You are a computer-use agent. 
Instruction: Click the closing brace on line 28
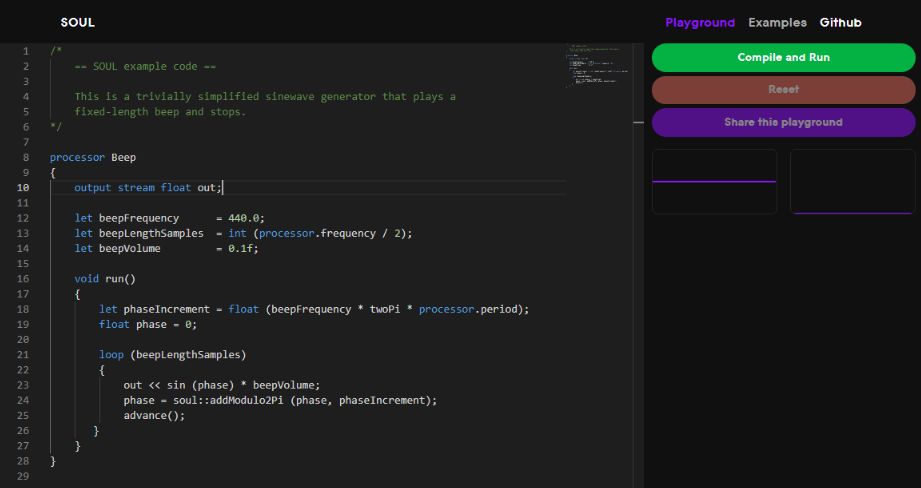tap(53, 461)
